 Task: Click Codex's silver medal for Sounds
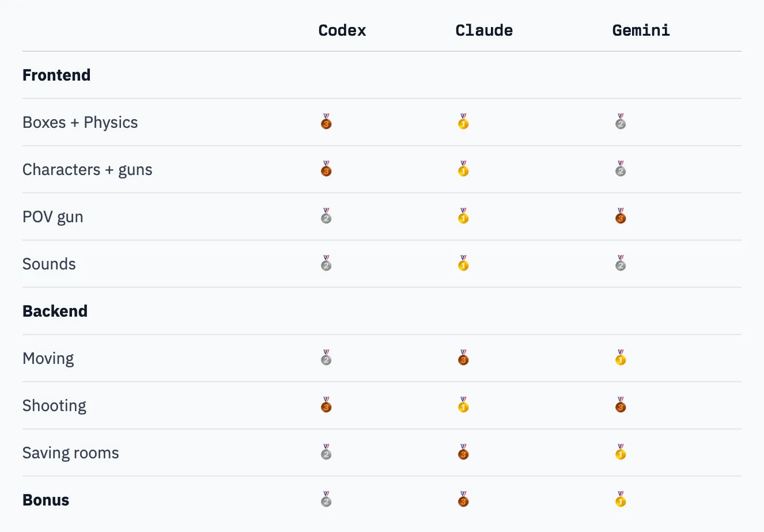326,264
